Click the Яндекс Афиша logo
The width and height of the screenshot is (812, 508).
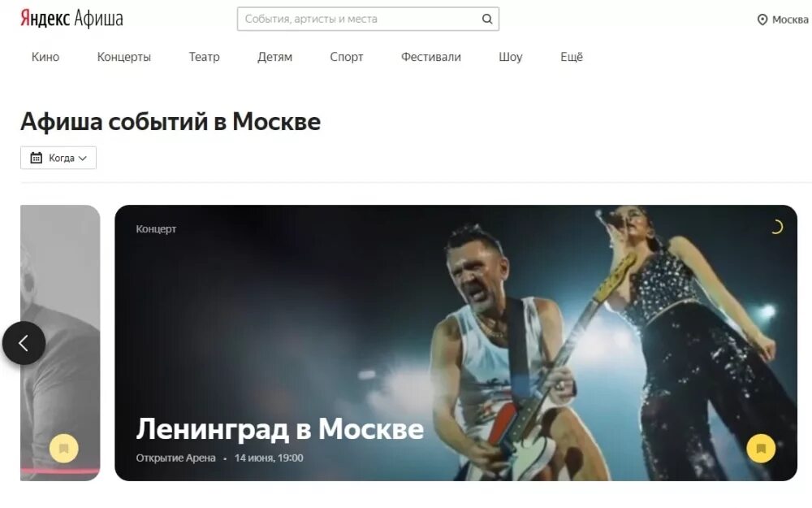71,19
